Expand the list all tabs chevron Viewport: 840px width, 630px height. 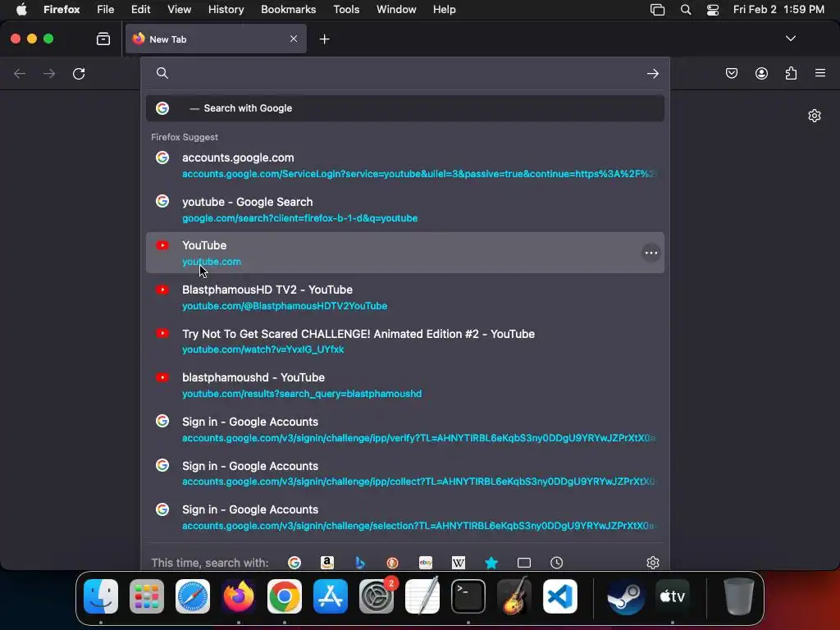pyautogui.click(x=790, y=39)
